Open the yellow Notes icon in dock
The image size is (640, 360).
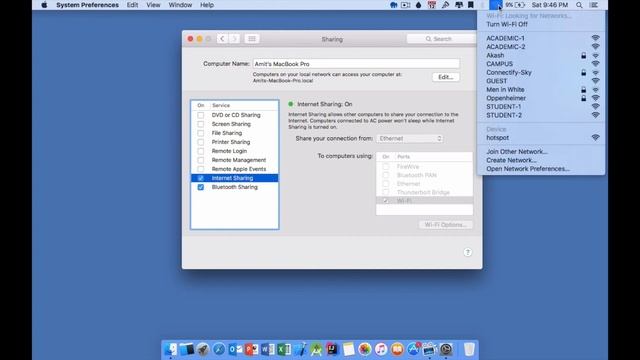click(x=349, y=349)
